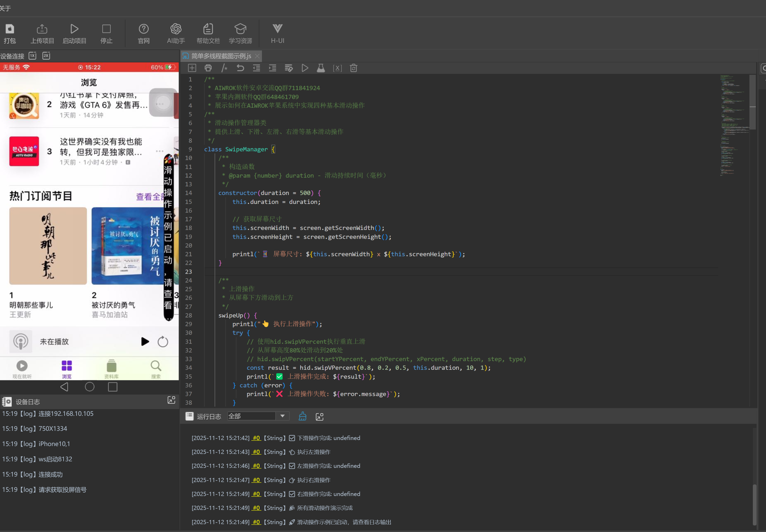Click the pop-out icon in 设备日志 header
Viewport: 766px width, 532px height.
pyautogui.click(x=171, y=400)
